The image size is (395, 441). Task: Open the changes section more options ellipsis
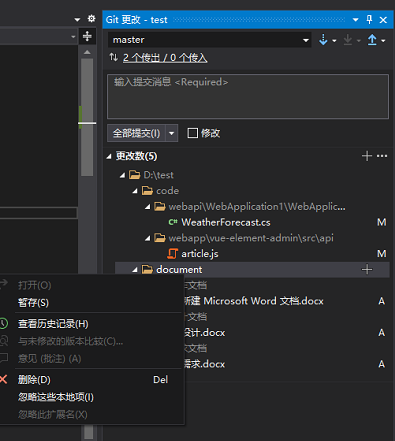(382, 156)
